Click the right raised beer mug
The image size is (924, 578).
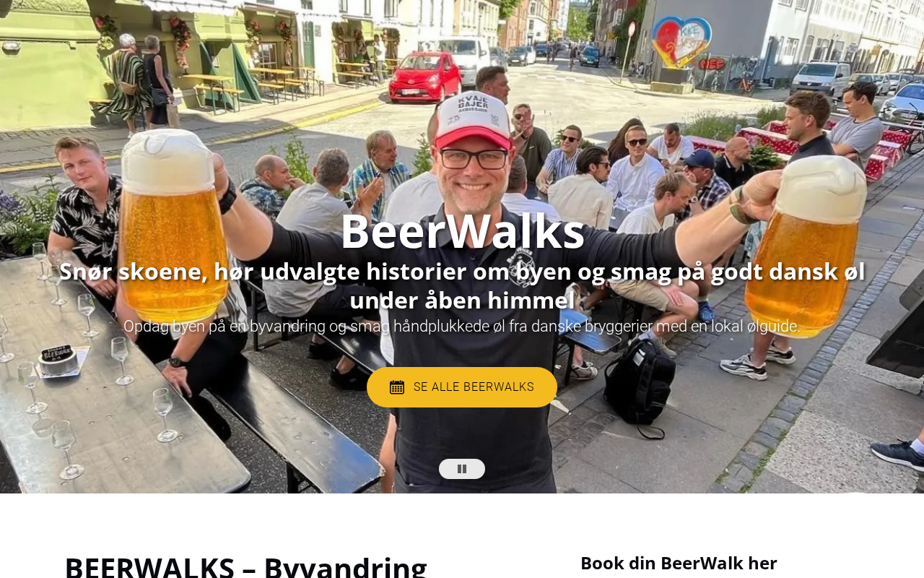click(805, 246)
